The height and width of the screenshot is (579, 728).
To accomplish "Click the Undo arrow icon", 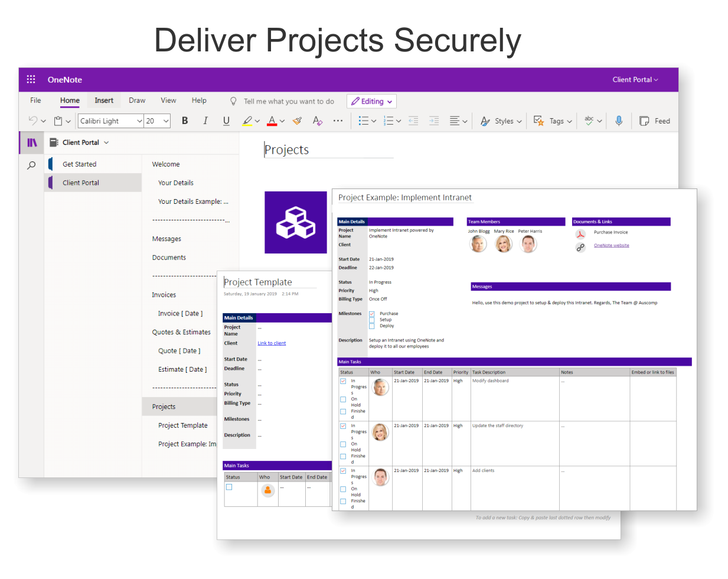I will click(x=33, y=121).
